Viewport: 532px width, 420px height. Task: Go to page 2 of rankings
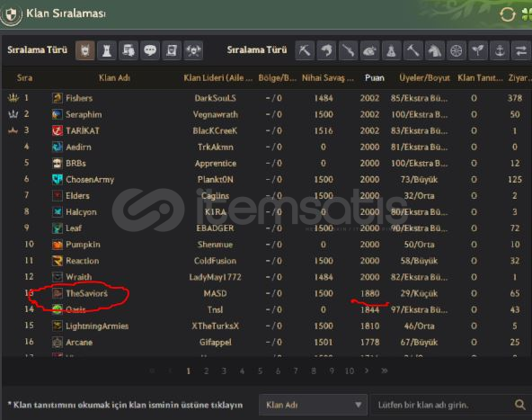click(x=206, y=371)
